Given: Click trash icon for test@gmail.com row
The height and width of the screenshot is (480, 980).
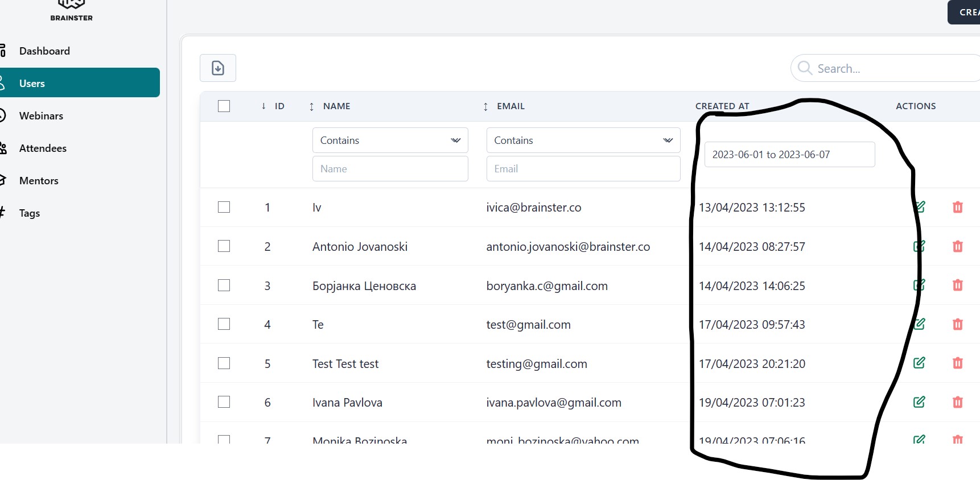Looking at the screenshot, I should click(x=957, y=324).
